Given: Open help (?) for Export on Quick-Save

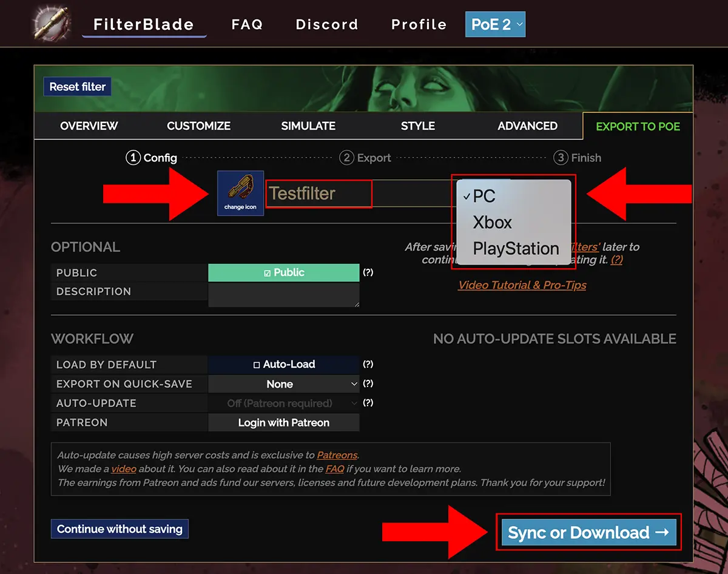Looking at the screenshot, I should pyautogui.click(x=369, y=383).
